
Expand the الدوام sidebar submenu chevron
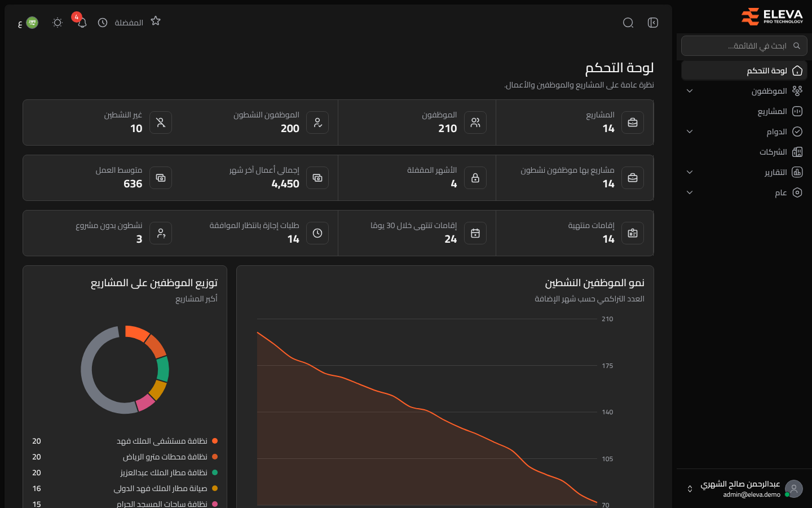(690, 132)
